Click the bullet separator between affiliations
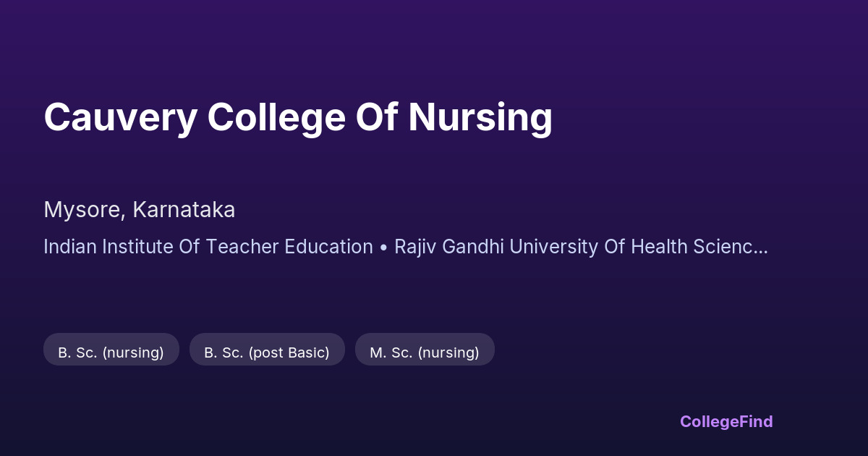The height and width of the screenshot is (456, 868). [x=384, y=247]
